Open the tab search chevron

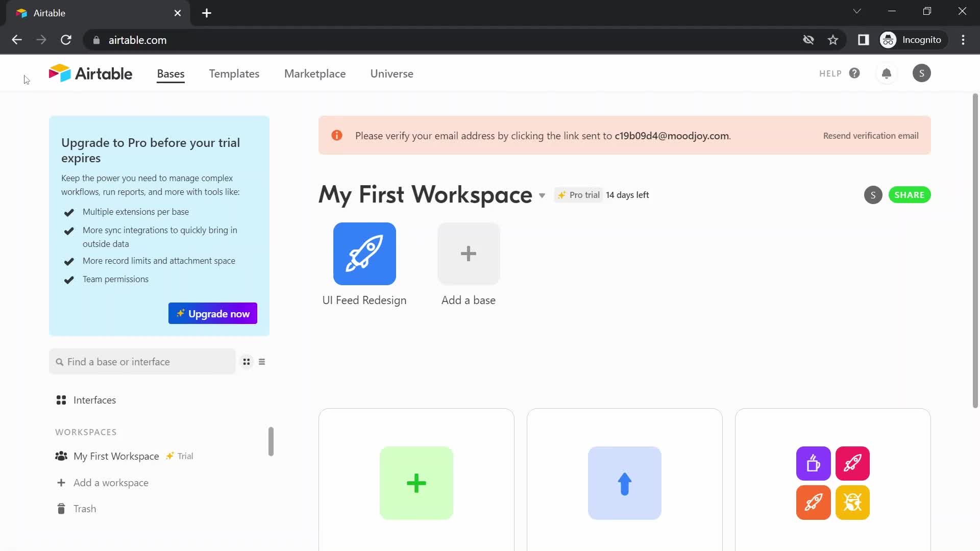[x=857, y=11]
